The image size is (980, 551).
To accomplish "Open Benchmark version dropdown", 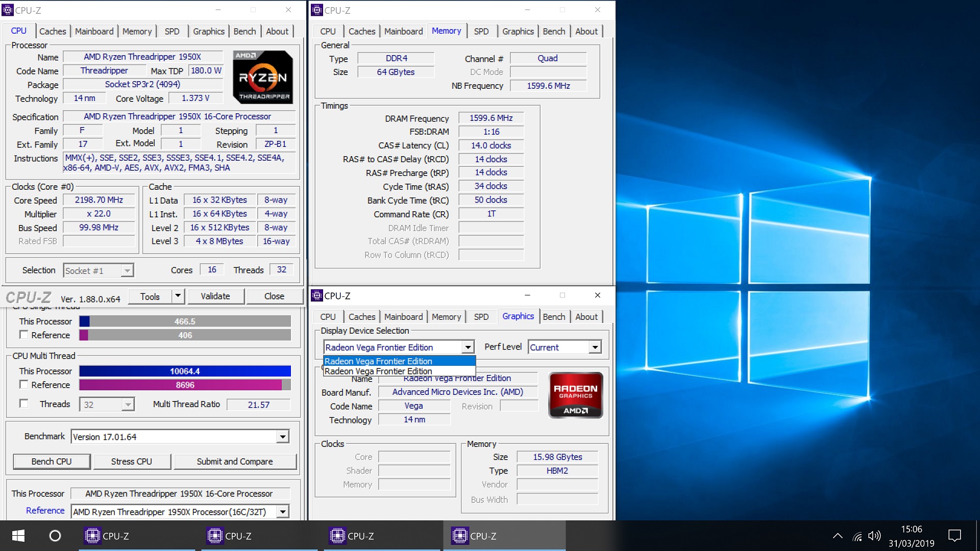I will (x=283, y=437).
